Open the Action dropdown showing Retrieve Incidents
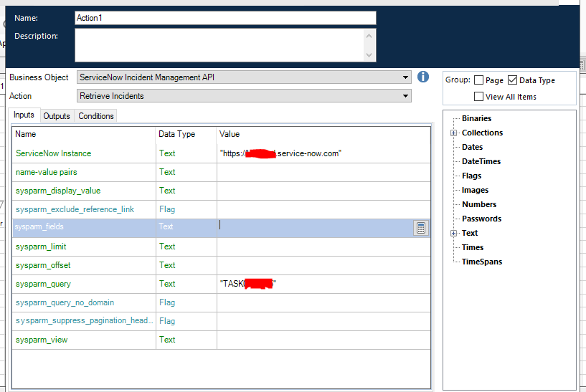 tap(244, 96)
